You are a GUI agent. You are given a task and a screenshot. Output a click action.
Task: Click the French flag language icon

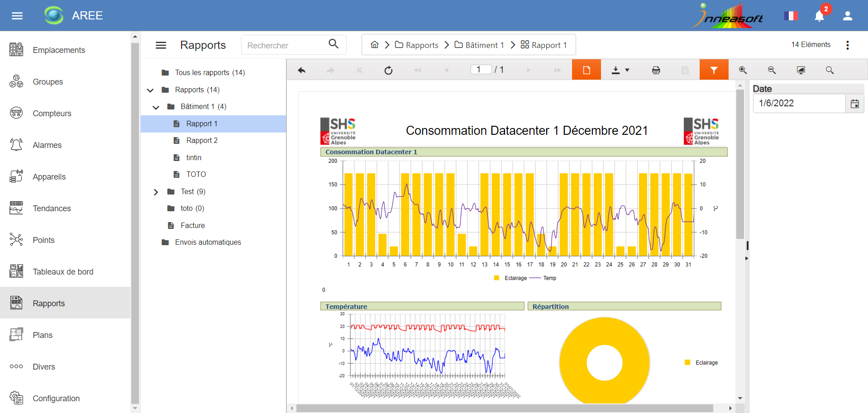click(791, 16)
